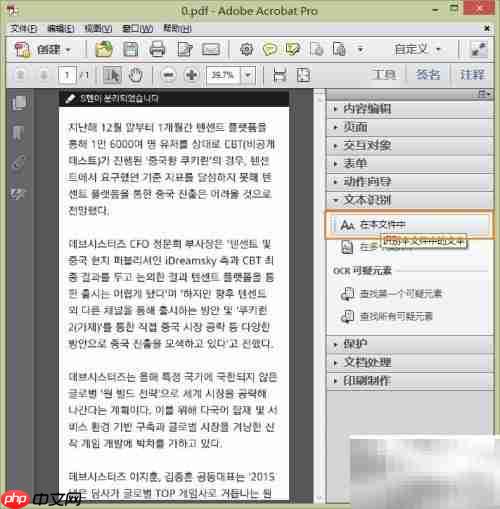Image resolution: width=500 pixels, height=509 pixels.
Task: Click the Print icon in toolbar
Action: (157, 49)
